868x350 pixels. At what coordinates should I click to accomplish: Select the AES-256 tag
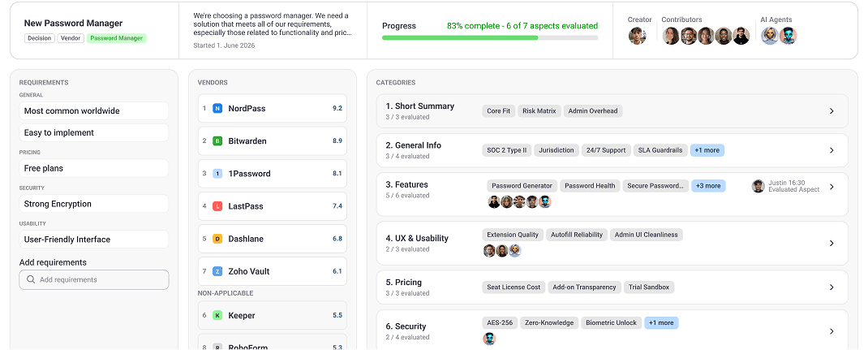click(x=500, y=323)
